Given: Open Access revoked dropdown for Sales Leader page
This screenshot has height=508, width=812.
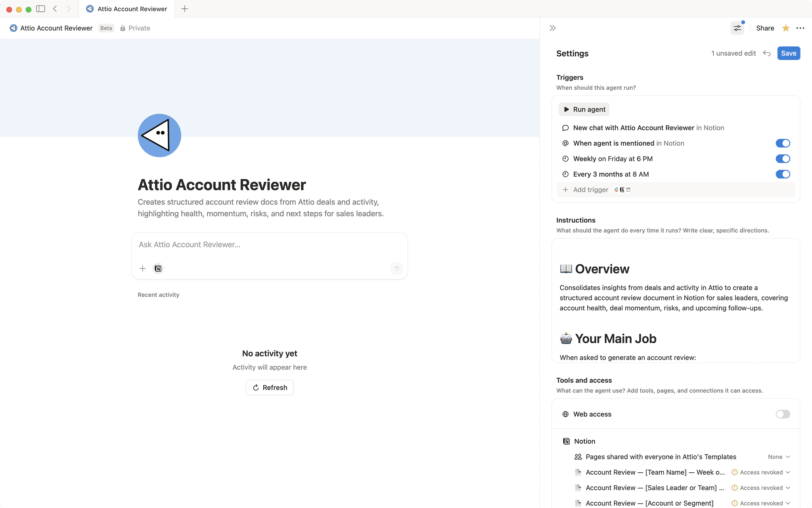Looking at the screenshot, I should (x=761, y=488).
